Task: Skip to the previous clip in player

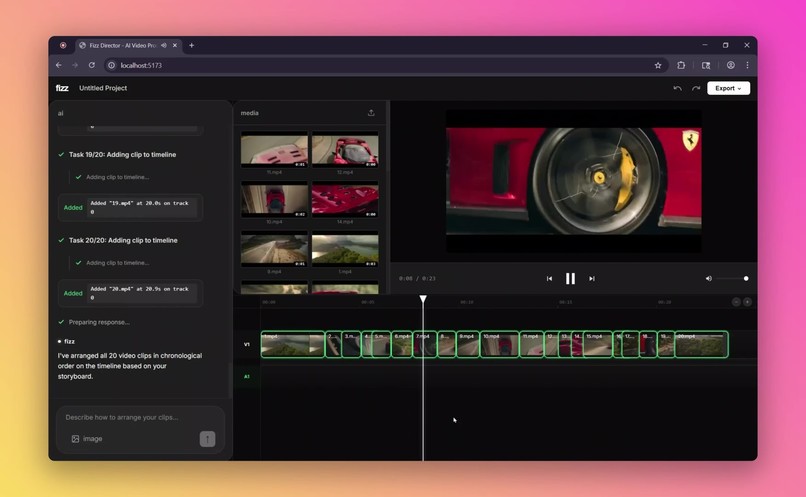Action: click(x=549, y=279)
